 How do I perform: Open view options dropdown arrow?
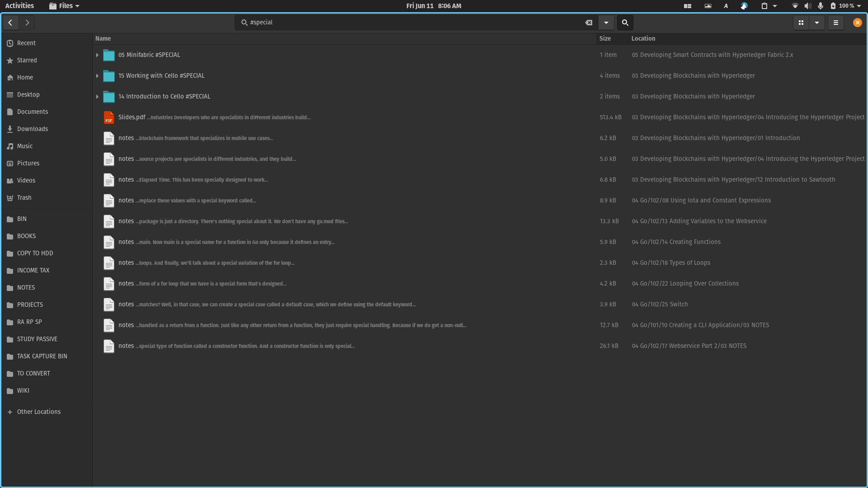pyautogui.click(x=817, y=23)
